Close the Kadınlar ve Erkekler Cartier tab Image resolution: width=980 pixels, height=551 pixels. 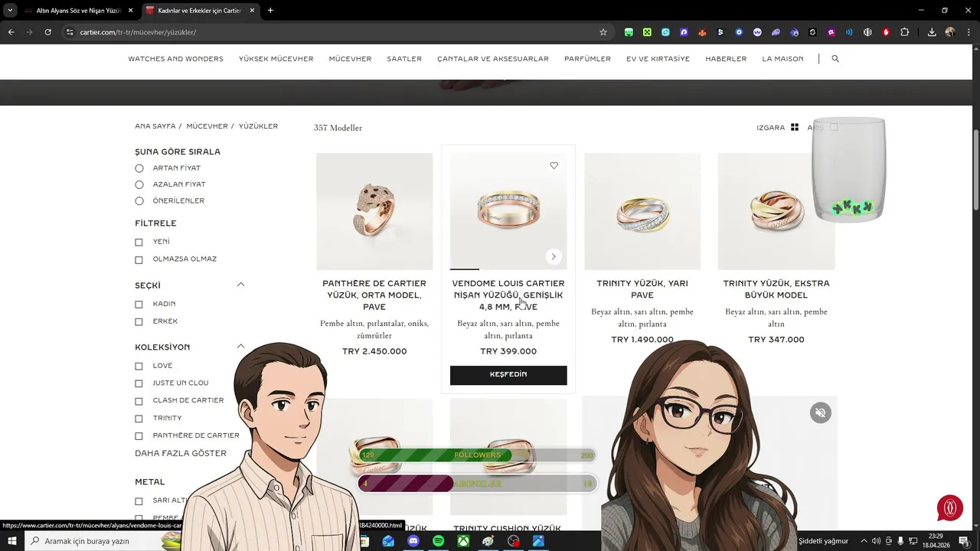pyautogui.click(x=252, y=11)
